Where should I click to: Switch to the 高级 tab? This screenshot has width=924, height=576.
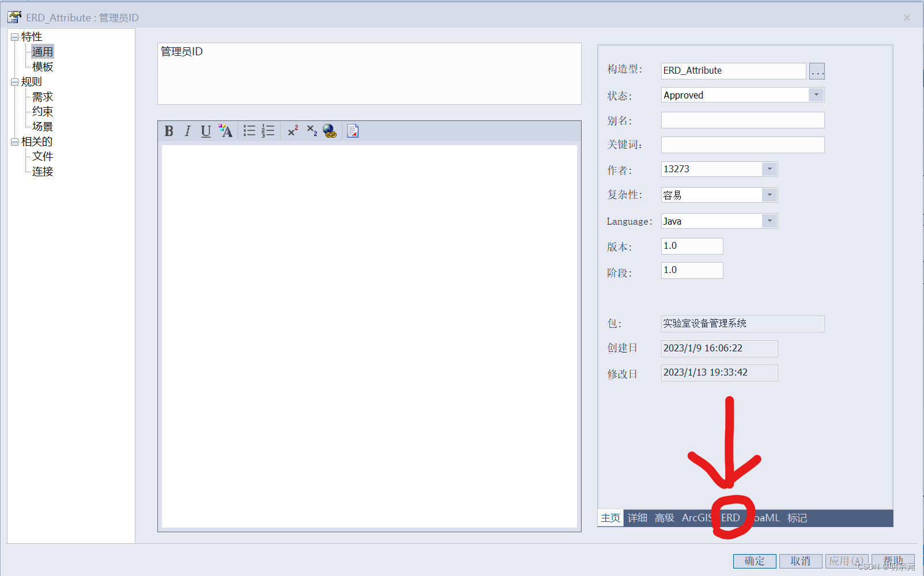click(x=665, y=518)
